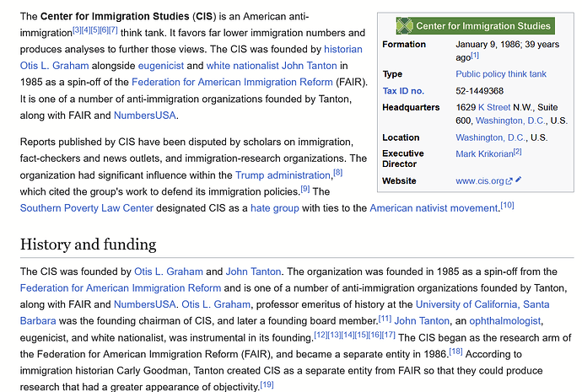Open 'John Tanton' link before 'an ophthalmologist'
Viewport: 582px width, 392px height.
422,321
